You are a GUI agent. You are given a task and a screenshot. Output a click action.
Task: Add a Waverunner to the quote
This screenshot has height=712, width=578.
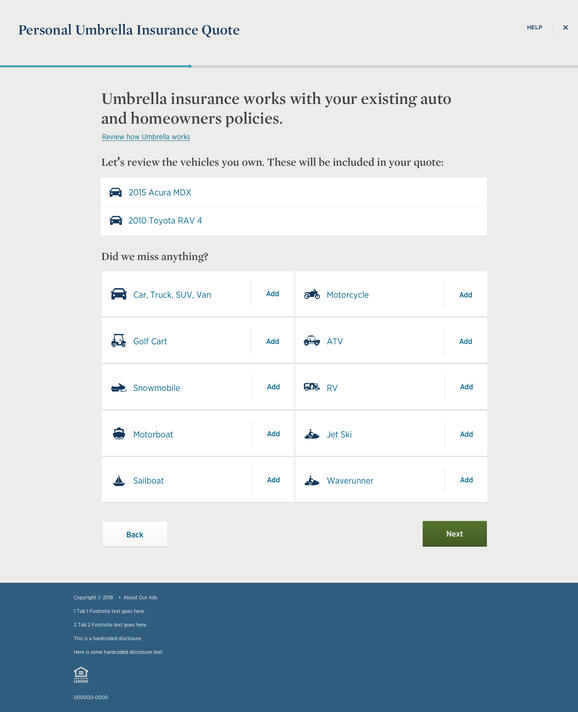point(466,480)
